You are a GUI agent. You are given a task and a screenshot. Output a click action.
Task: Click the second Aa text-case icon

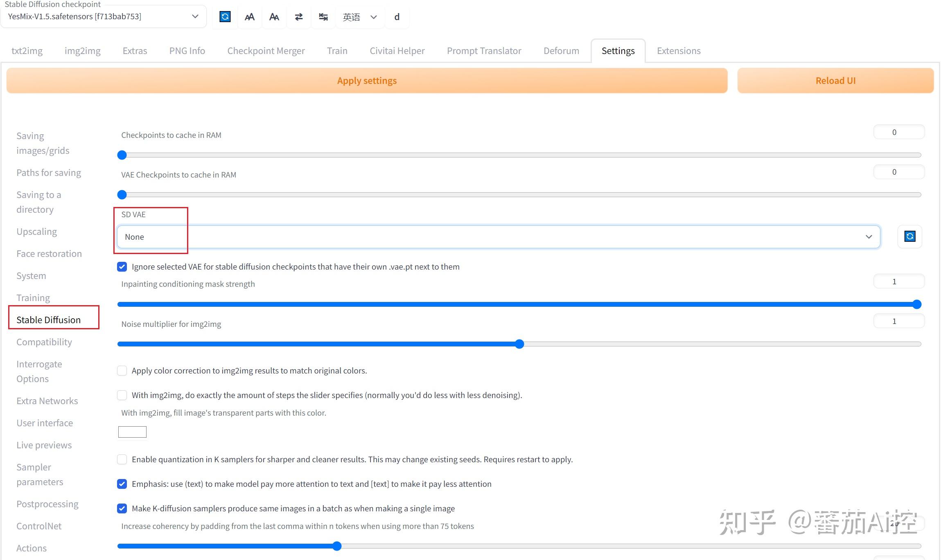tap(274, 17)
